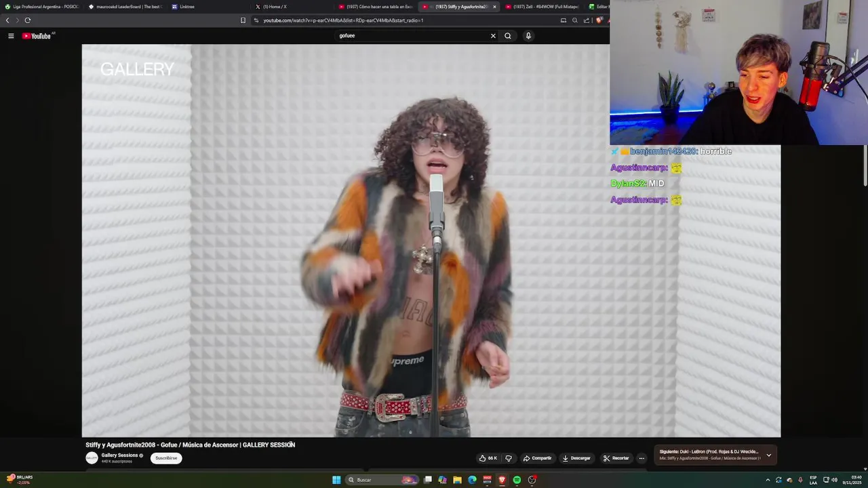Open Brave Shields lion icon
This screenshot has width=868, height=488.
tap(599, 20)
